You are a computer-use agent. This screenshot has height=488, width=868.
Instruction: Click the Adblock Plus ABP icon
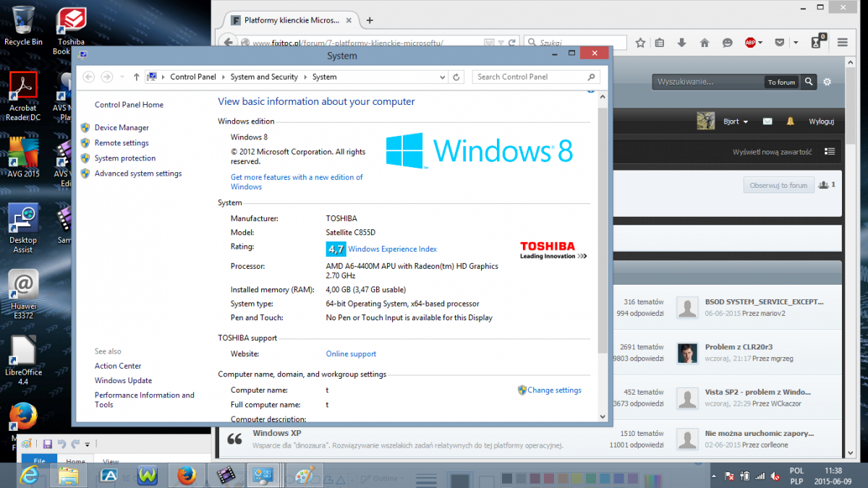(x=751, y=43)
